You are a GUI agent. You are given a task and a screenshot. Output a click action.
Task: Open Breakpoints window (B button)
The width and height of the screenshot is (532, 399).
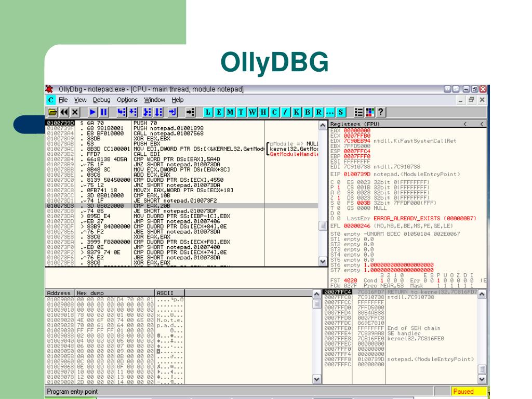coord(308,112)
